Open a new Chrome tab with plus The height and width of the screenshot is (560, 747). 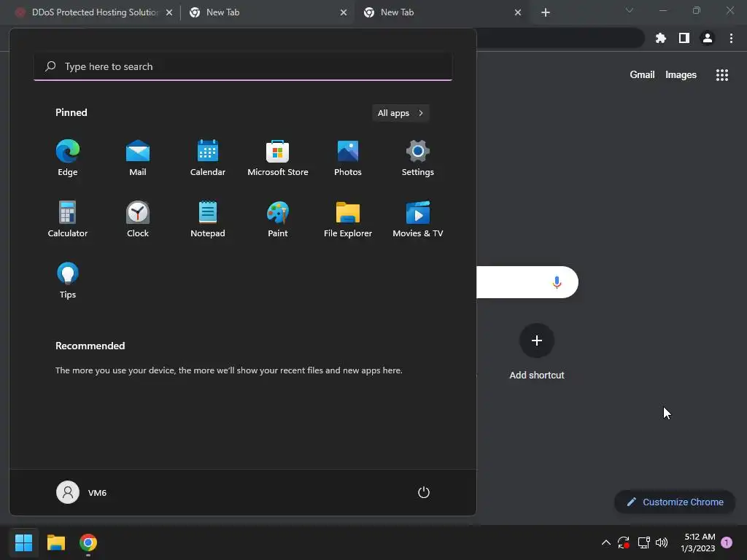pyautogui.click(x=546, y=13)
